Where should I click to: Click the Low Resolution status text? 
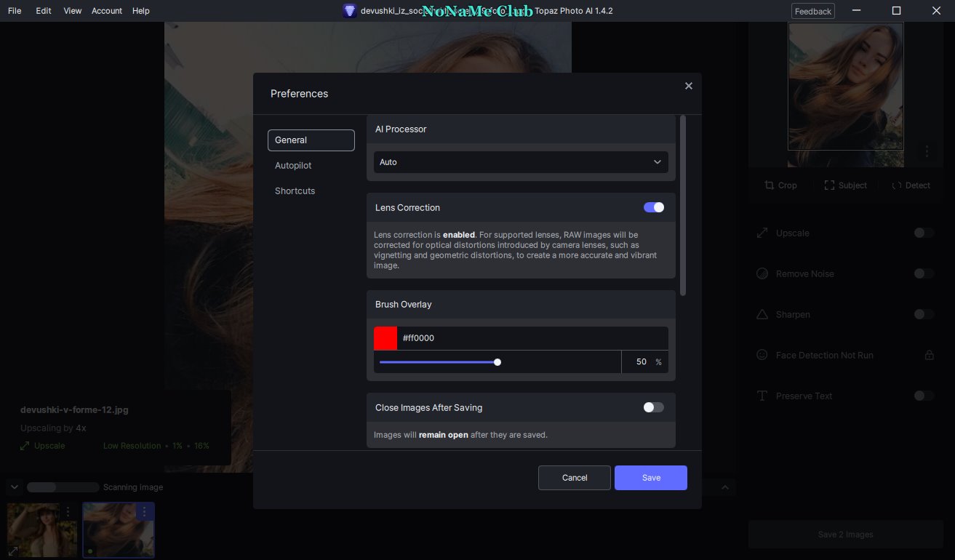132,446
